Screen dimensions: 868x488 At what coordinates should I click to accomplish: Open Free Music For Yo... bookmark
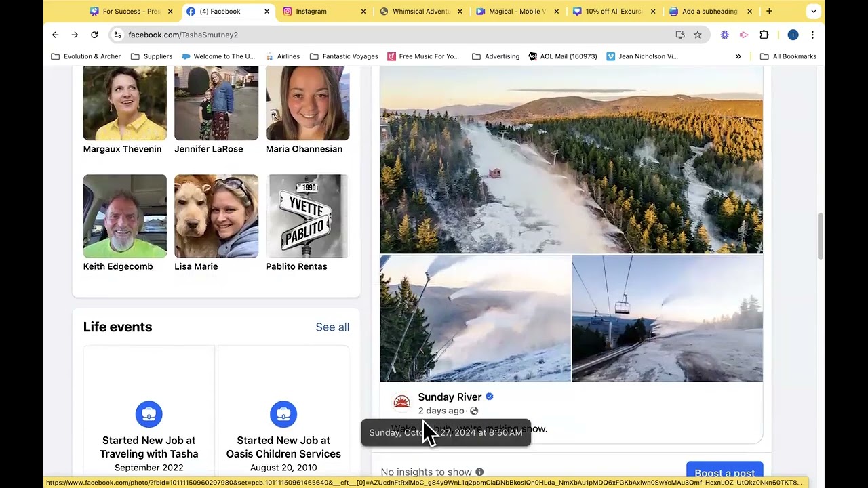[423, 56]
